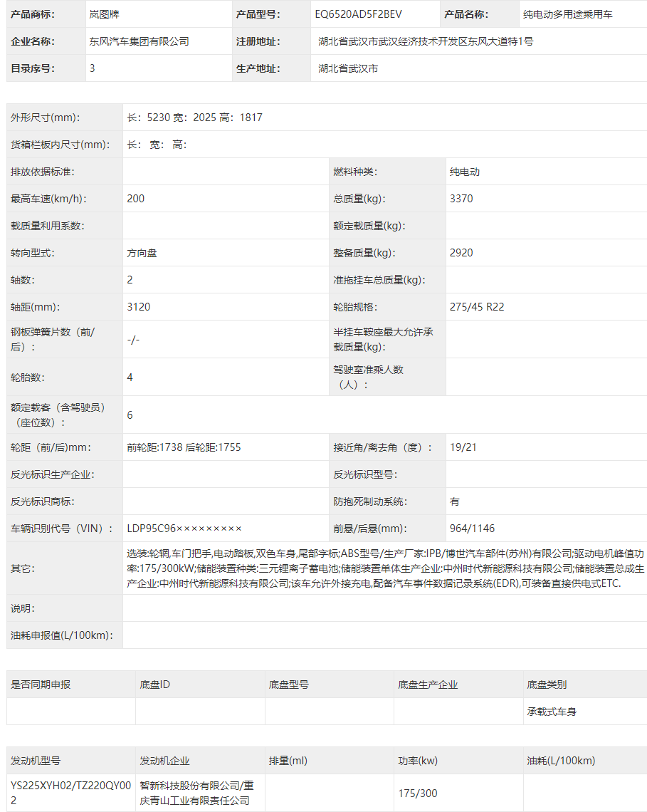The width and height of the screenshot is (647, 812).
Task: Select the product model EQ6520AD5F2BEV
Action: tap(358, 14)
